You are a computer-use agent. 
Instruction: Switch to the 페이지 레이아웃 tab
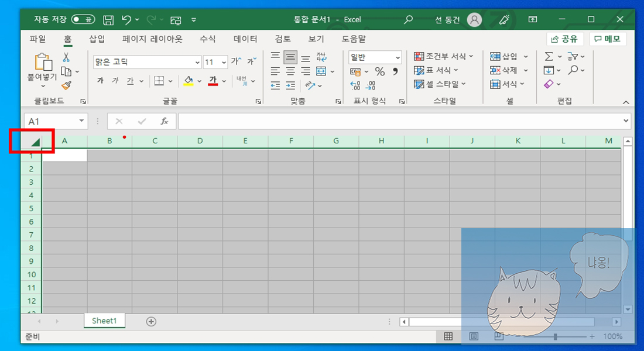point(152,39)
